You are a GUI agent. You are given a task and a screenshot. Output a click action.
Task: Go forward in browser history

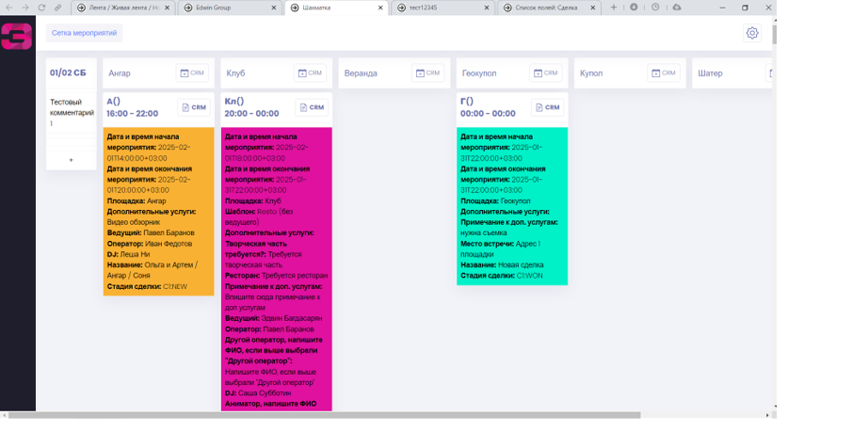25,8
